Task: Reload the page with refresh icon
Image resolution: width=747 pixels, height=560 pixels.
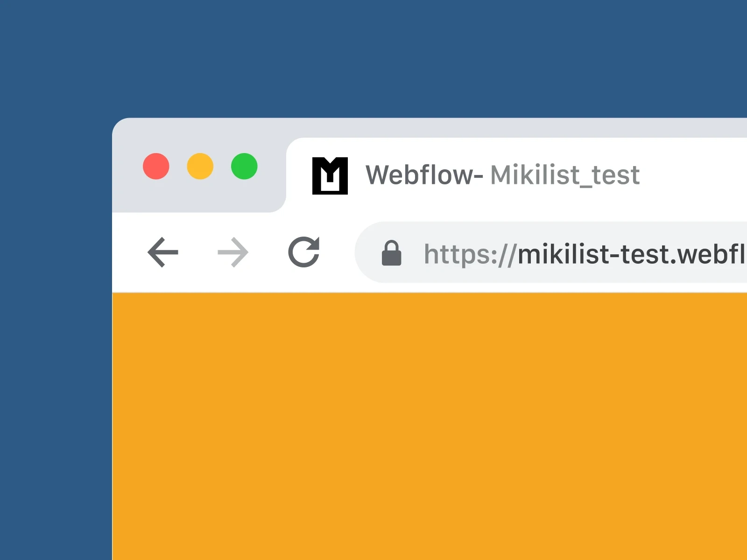Action: 304,252
